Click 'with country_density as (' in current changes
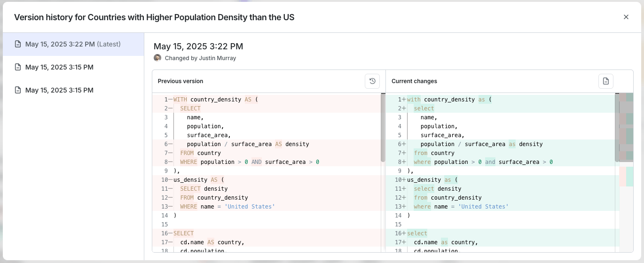 pos(449,100)
